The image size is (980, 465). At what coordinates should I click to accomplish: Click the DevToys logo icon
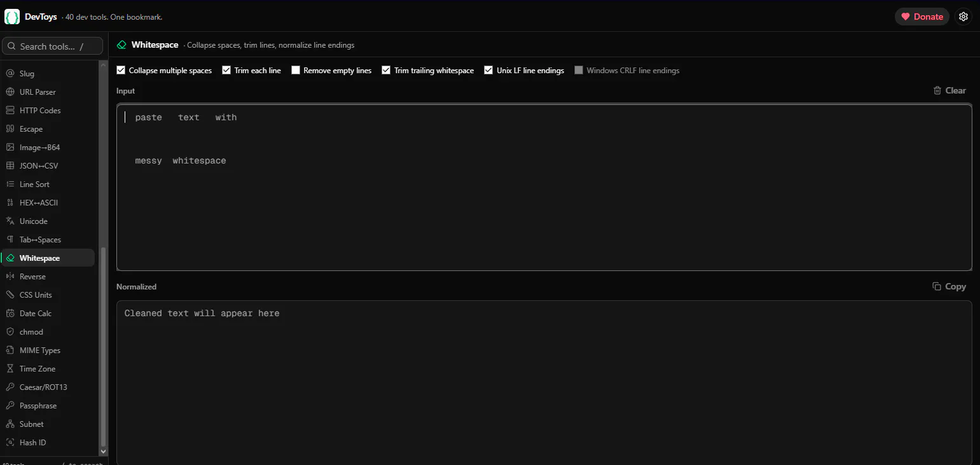click(12, 17)
